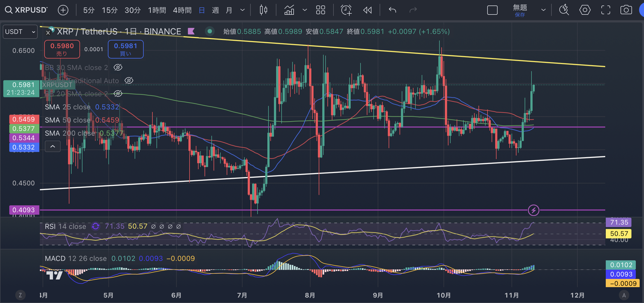
Task: Click the lightning event marker on chart
Action: (533, 210)
